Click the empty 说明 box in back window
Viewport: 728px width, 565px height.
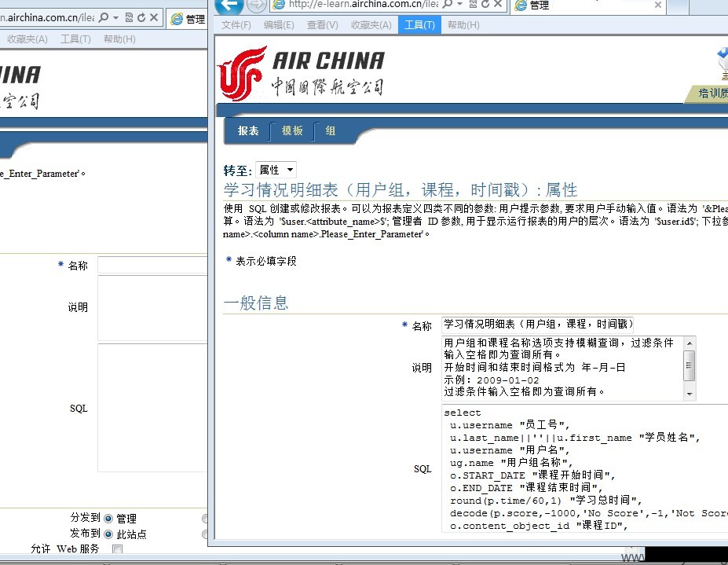coord(152,307)
